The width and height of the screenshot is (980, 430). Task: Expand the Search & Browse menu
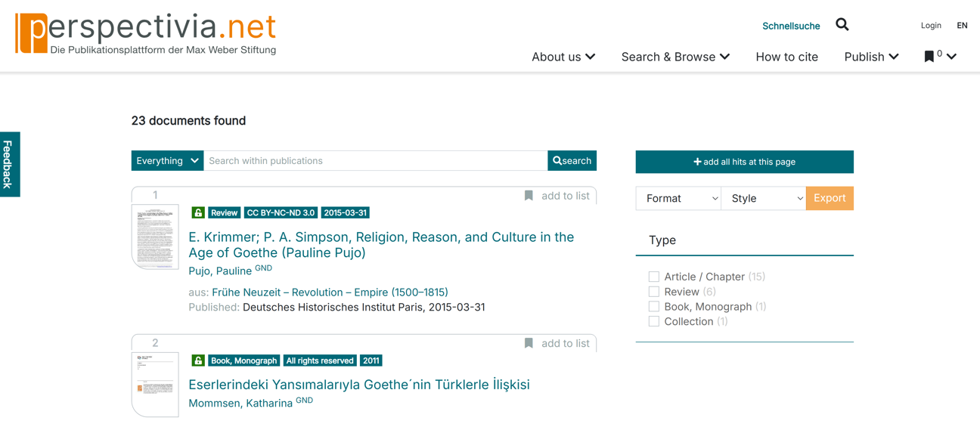click(x=675, y=57)
